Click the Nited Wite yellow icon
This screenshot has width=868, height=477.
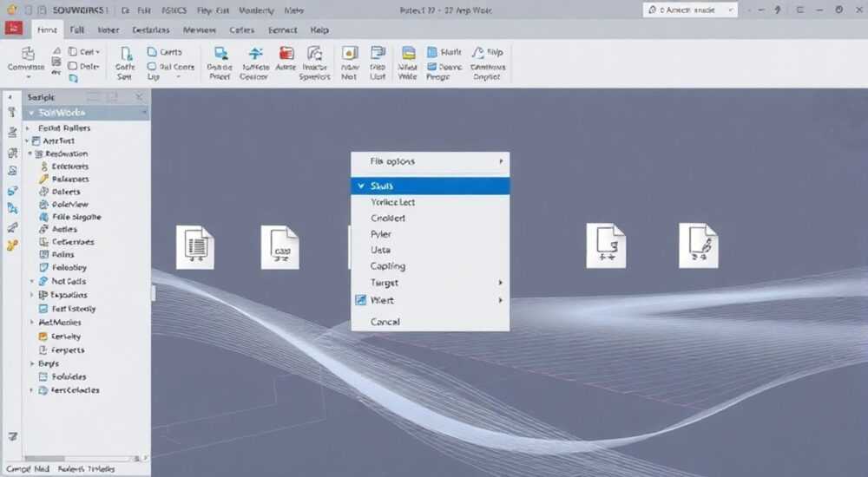point(408,53)
